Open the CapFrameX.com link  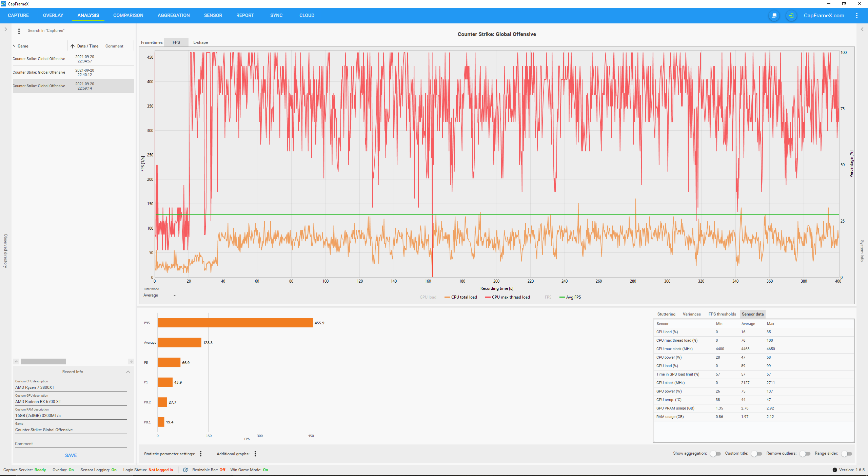[824, 16]
